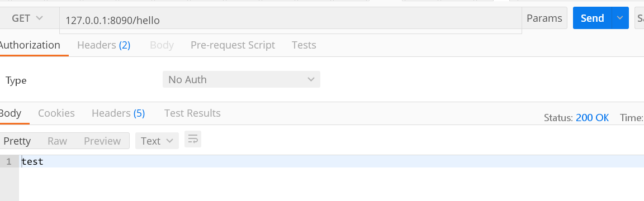Switch to Raw view mode
Screen dimensions: 644x201
coord(57,141)
